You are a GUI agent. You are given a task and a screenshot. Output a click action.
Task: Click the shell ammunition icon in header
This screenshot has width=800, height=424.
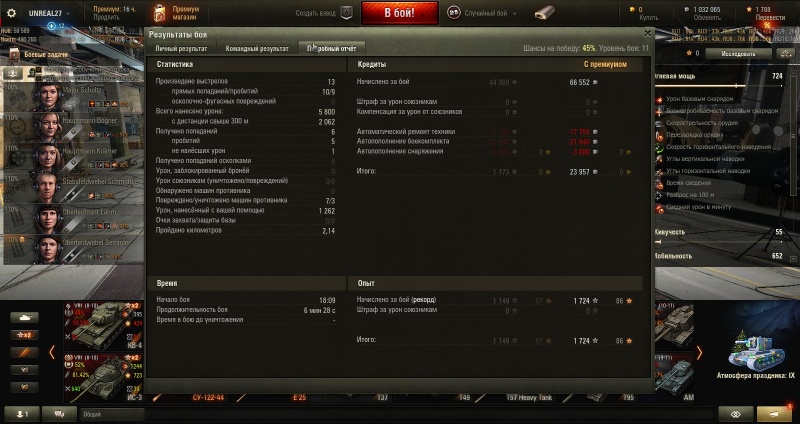544,13
